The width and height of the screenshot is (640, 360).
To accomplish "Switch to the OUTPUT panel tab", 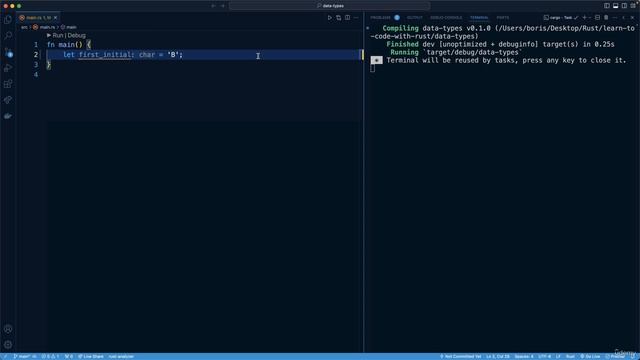I will (415, 18).
